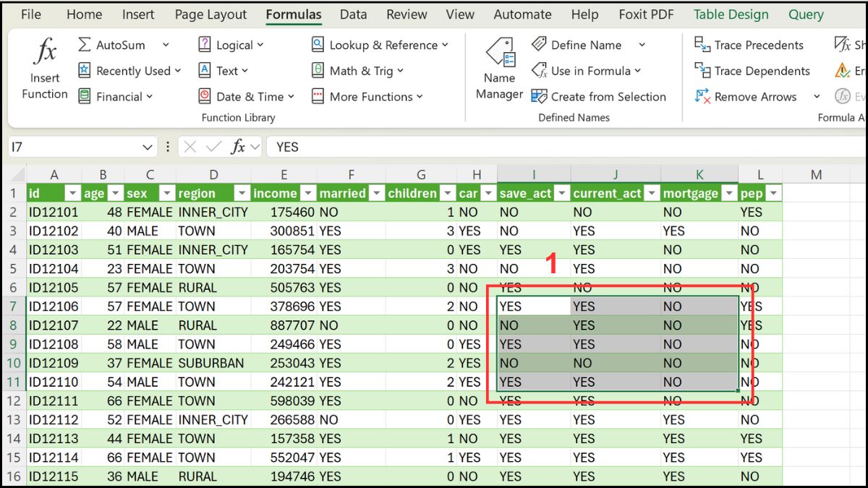Select the AutoSum tool
The image size is (868, 488).
[119, 44]
